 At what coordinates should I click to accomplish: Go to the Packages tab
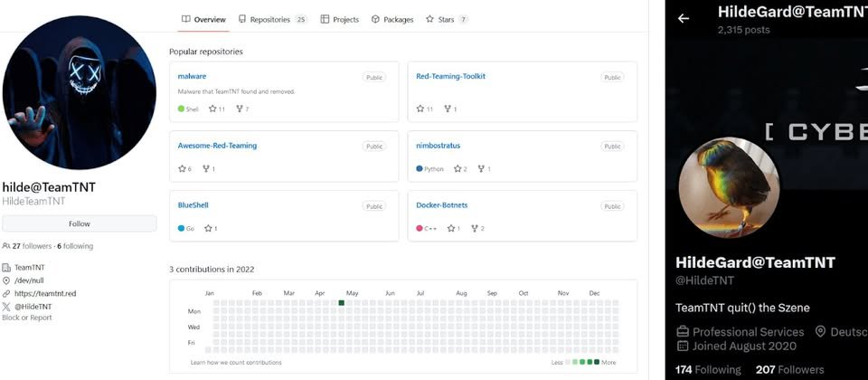392,19
